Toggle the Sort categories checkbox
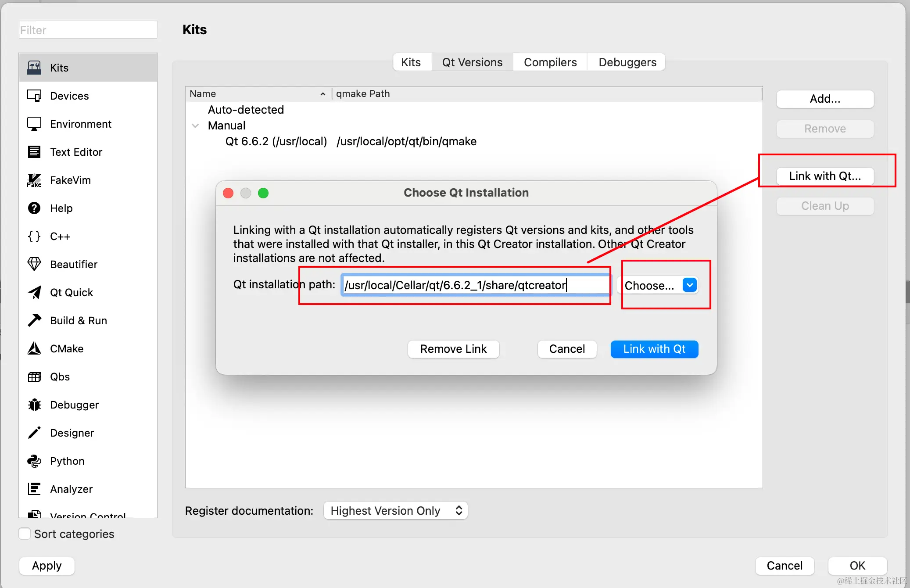The height and width of the screenshot is (588, 910). (x=25, y=533)
